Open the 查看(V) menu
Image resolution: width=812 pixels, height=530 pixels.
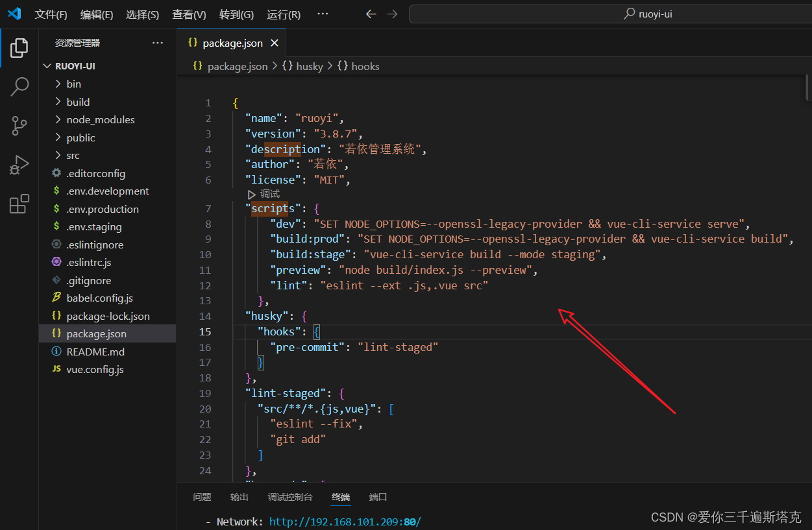click(x=188, y=14)
